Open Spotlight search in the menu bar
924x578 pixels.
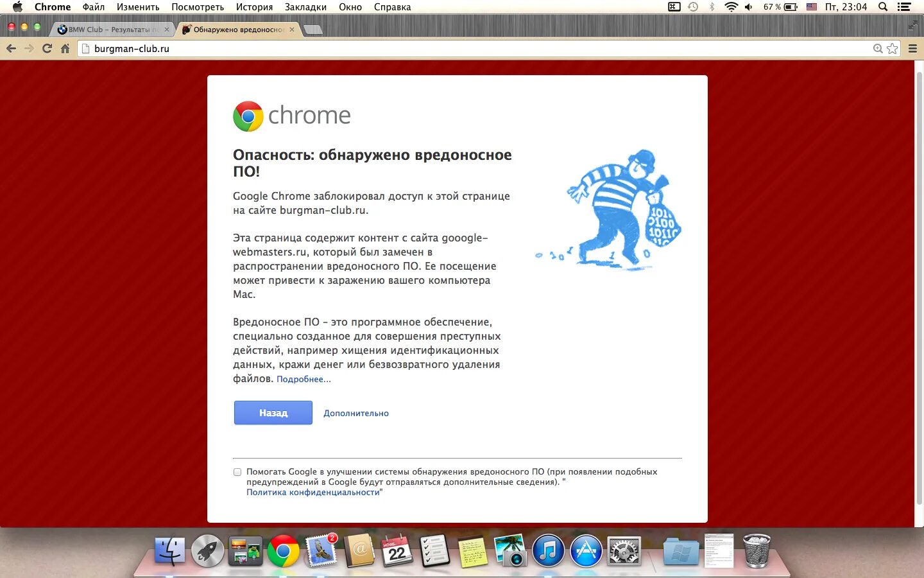click(883, 7)
